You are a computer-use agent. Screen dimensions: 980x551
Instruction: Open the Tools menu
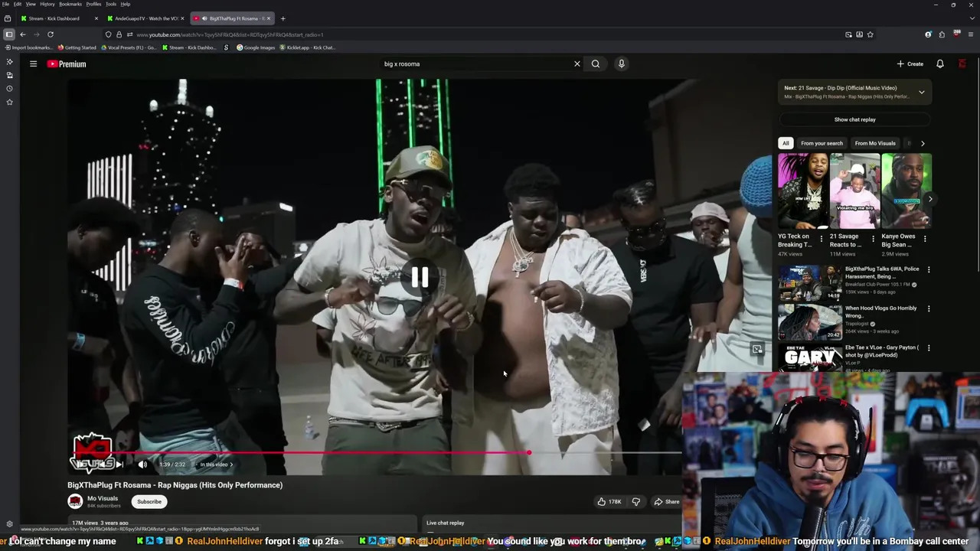[111, 4]
